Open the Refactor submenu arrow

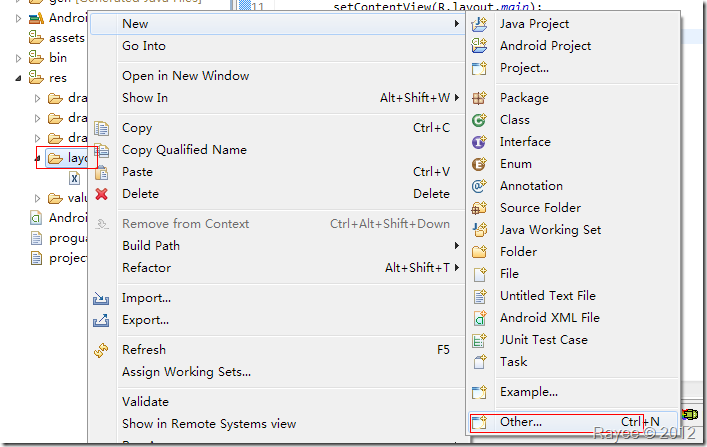click(x=457, y=267)
